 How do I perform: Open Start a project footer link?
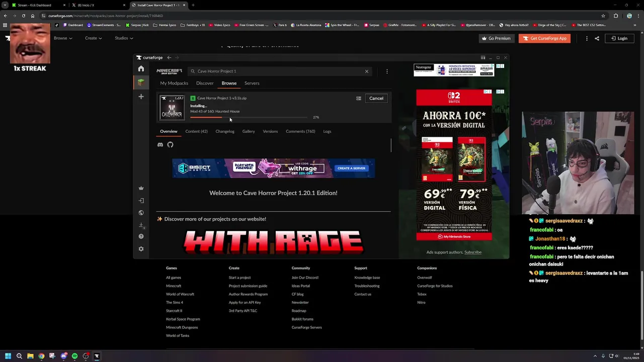click(x=239, y=278)
